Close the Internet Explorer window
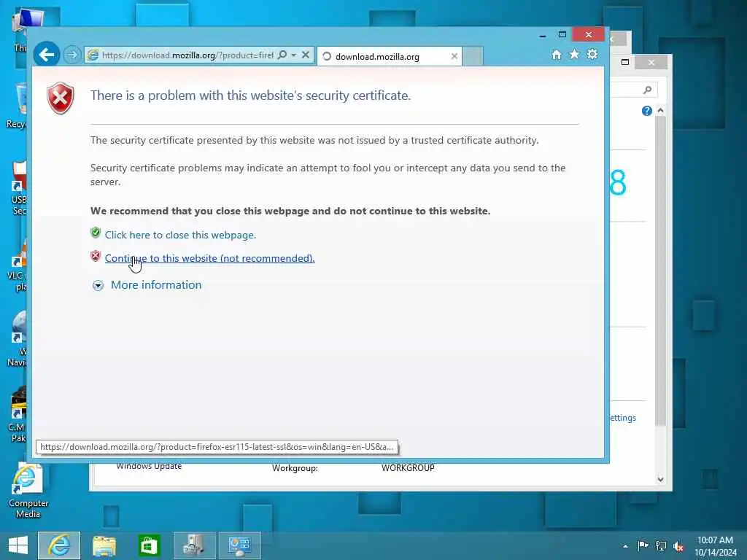Viewport: 747px width, 560px height. (589, 35)
